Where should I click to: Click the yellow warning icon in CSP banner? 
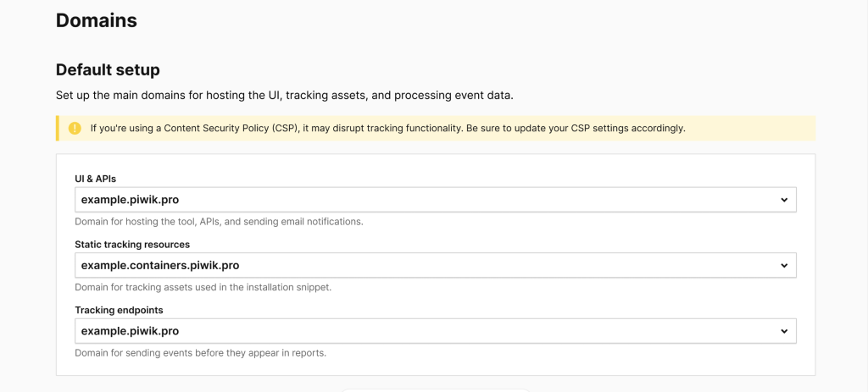[x=75, y=129]
